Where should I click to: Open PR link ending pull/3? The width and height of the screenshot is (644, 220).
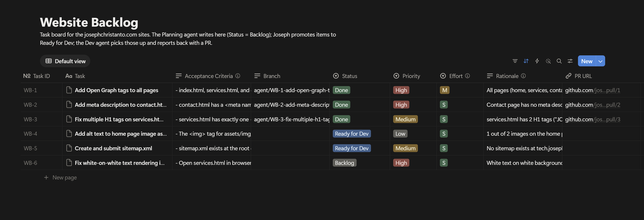(x=592, y=119)
